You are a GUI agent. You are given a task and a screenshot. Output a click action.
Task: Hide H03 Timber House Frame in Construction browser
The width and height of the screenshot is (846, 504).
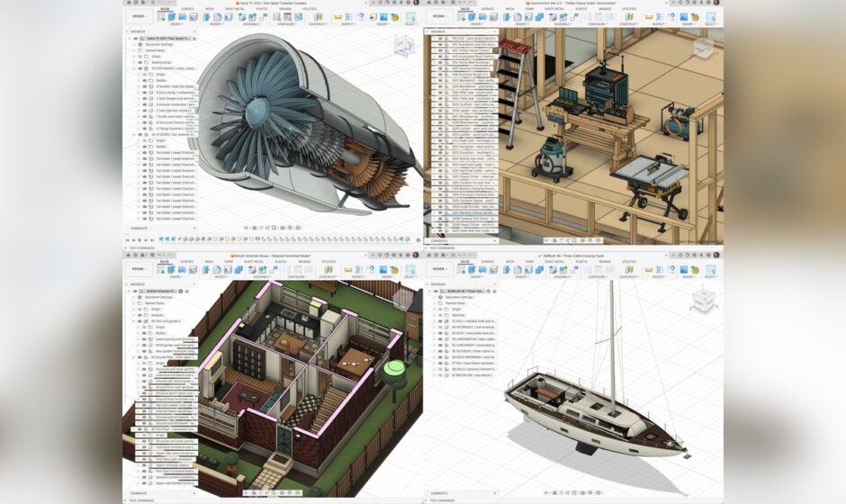440,50
